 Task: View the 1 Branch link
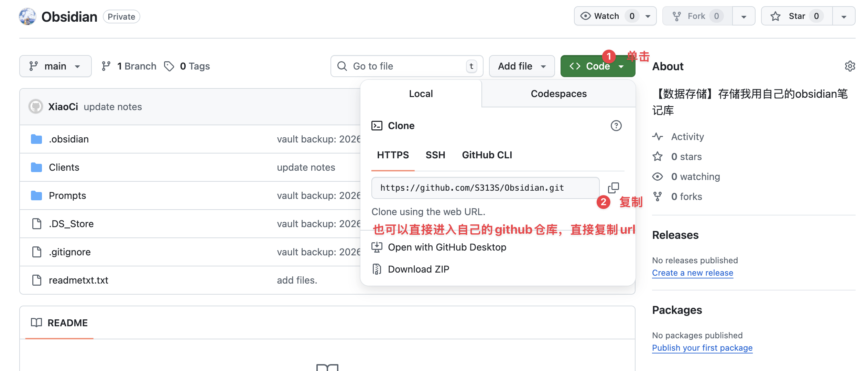click(x=129, y=66)
